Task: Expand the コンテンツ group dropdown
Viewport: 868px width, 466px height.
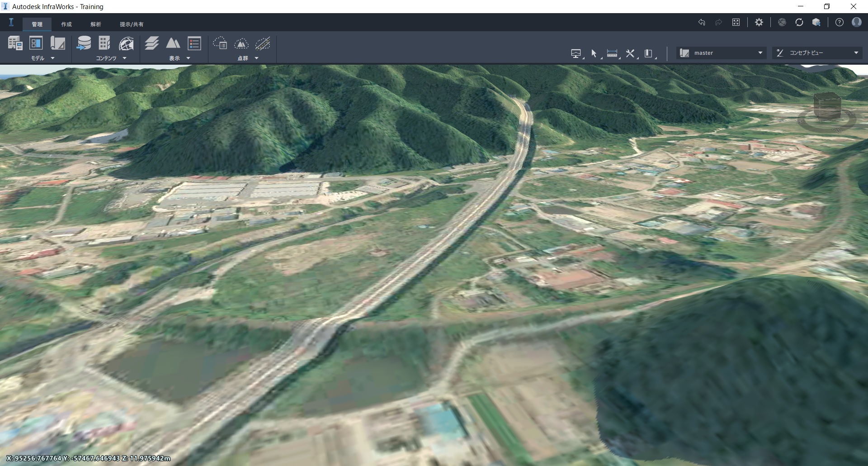Action: [124, 58]
